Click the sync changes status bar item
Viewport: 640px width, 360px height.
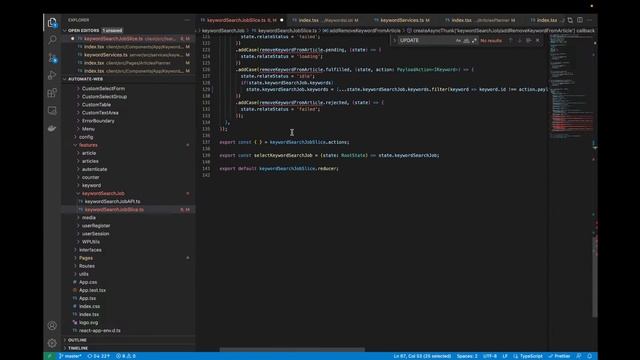pos(98,356)
